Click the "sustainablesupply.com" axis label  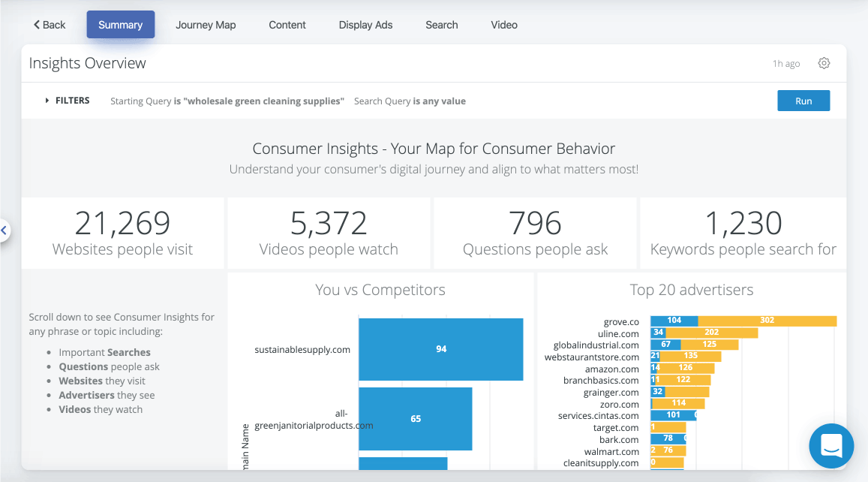point(302,350)
